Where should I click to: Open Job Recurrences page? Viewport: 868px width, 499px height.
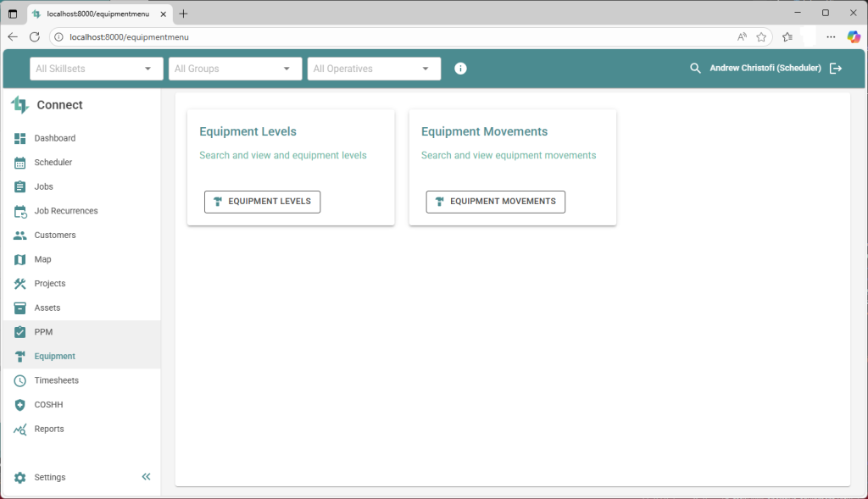pos(66,211)
